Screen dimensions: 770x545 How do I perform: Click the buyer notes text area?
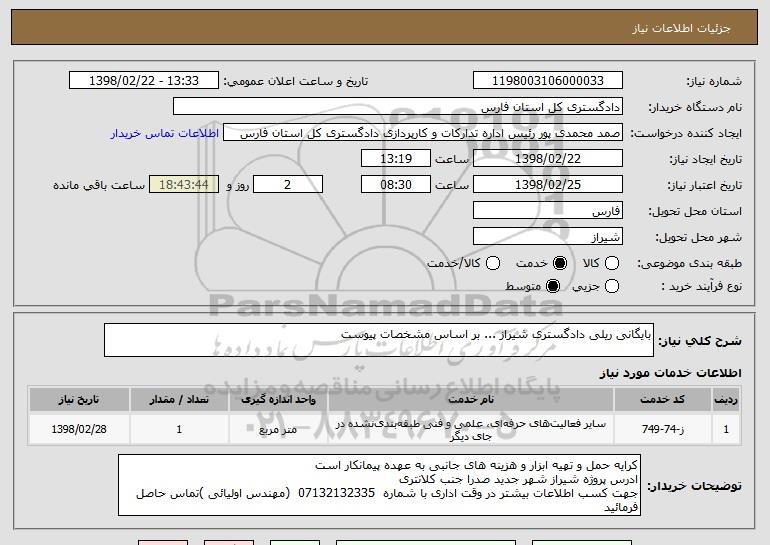[379, 485]
